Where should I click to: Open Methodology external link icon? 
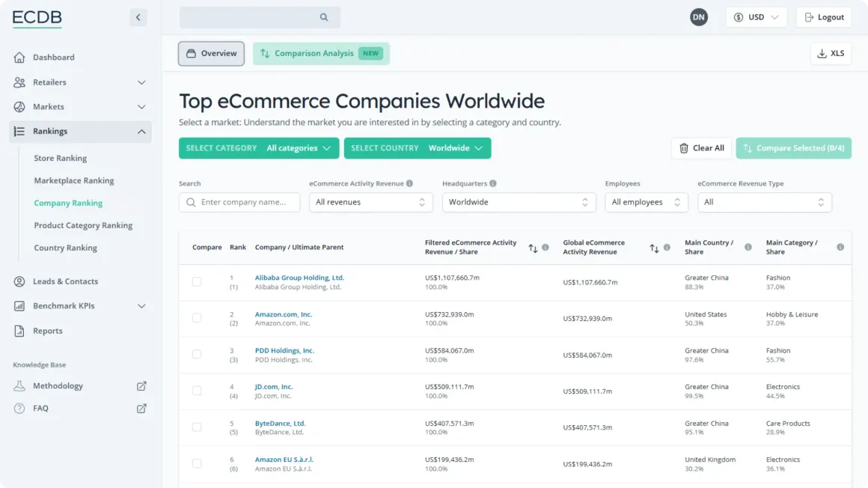(x=141, y=385)
